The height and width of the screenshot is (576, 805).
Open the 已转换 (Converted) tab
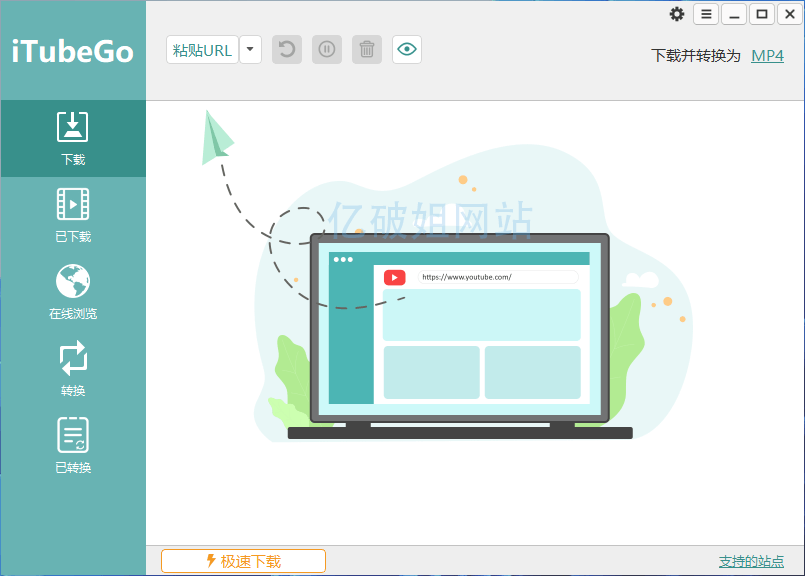(73, 447)
